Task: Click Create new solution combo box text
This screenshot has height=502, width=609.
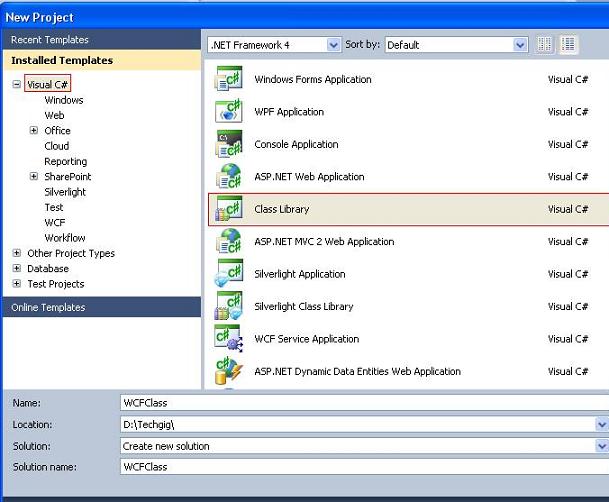Action: tap(166, 446)
